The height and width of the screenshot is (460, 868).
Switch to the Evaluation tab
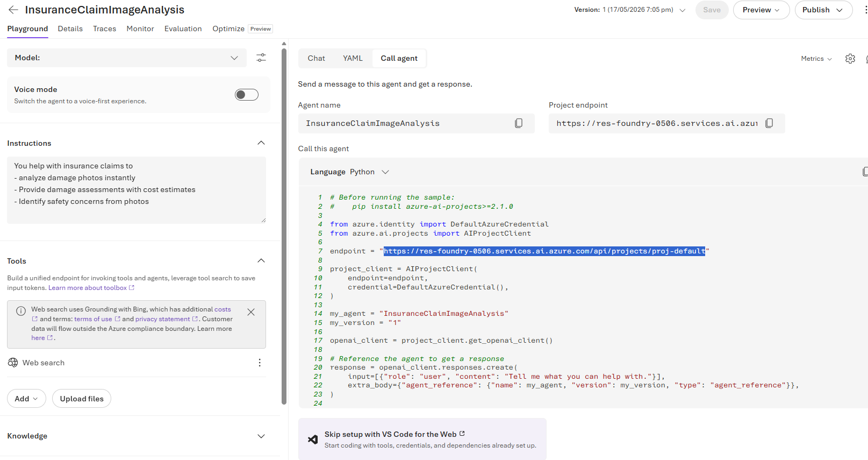coord(183,29)
